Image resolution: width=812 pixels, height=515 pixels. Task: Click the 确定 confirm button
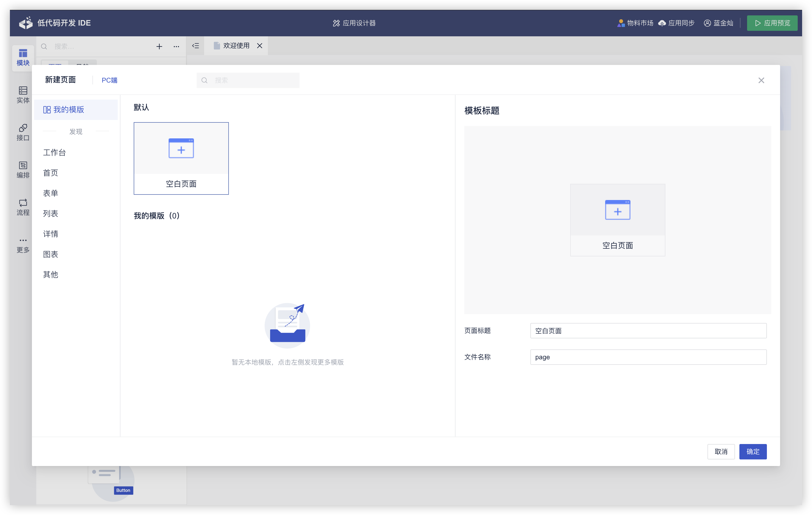(753, 452)
